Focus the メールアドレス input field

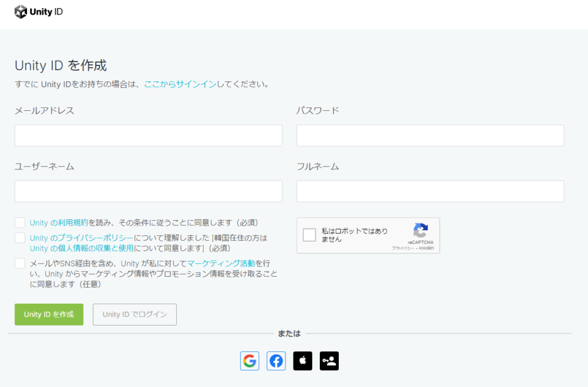[149, 136]
